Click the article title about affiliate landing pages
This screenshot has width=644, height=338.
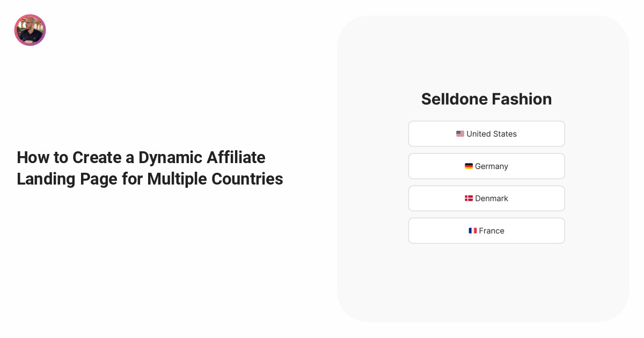150,168
